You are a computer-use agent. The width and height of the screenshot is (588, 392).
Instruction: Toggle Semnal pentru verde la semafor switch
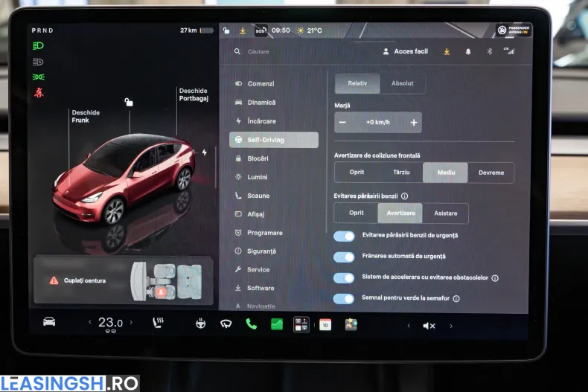(344, 299)
